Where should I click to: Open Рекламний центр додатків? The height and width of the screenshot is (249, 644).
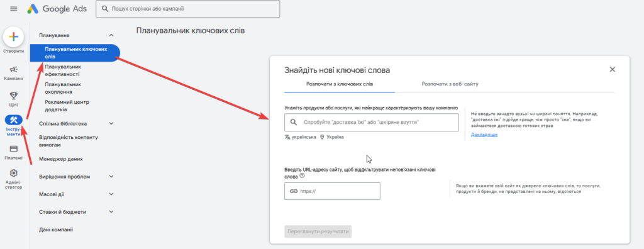[67, 106]
